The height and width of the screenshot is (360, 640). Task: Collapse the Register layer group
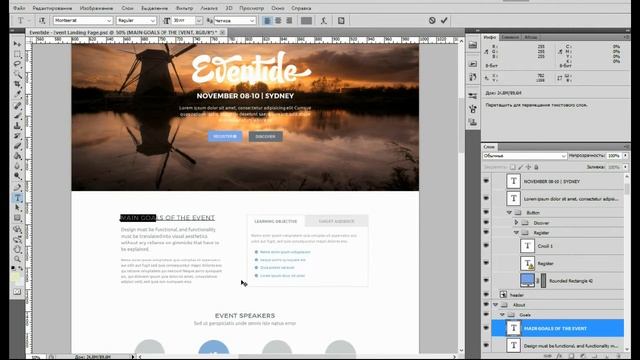516,233
